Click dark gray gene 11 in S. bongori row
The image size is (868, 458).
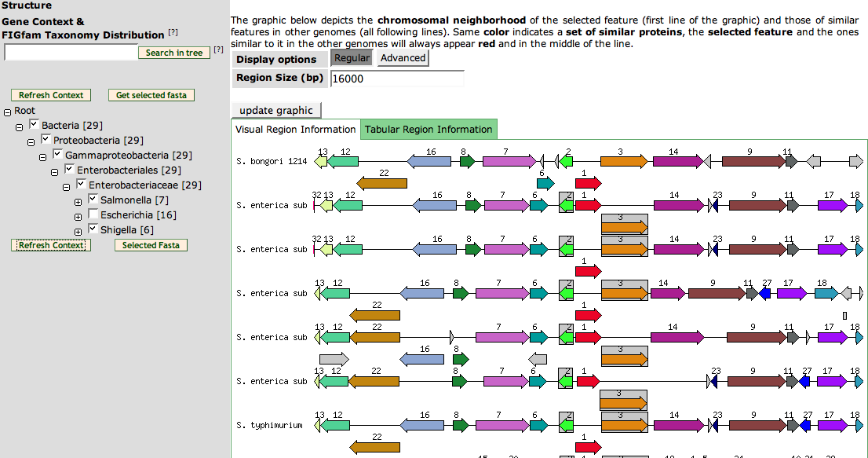click(x=792, y=162)
